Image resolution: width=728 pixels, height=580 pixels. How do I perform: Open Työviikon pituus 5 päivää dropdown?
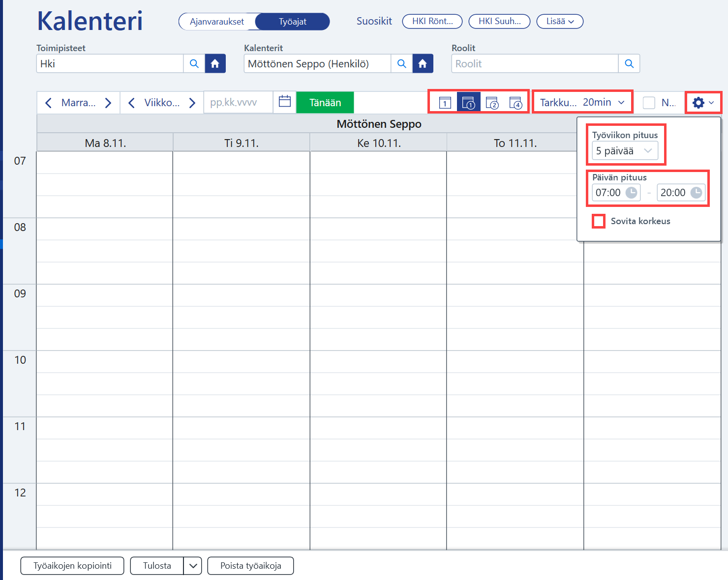point(625,151)
